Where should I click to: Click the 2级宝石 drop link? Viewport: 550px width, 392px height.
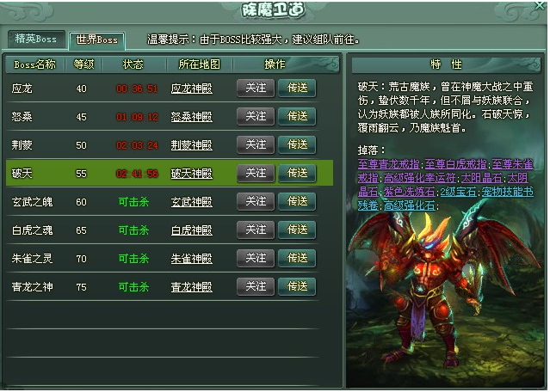[459, 192]
